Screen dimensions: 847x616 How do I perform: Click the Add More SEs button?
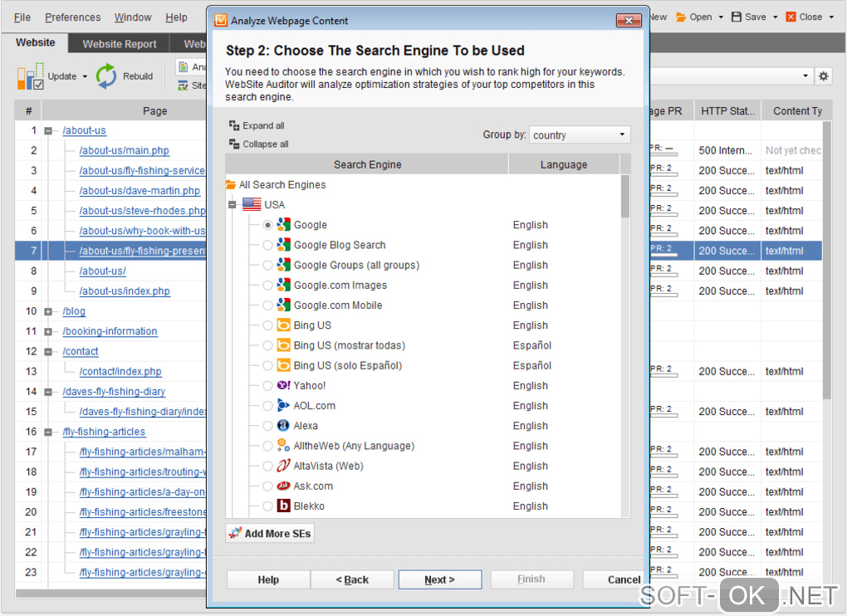(x=270, y=534)
